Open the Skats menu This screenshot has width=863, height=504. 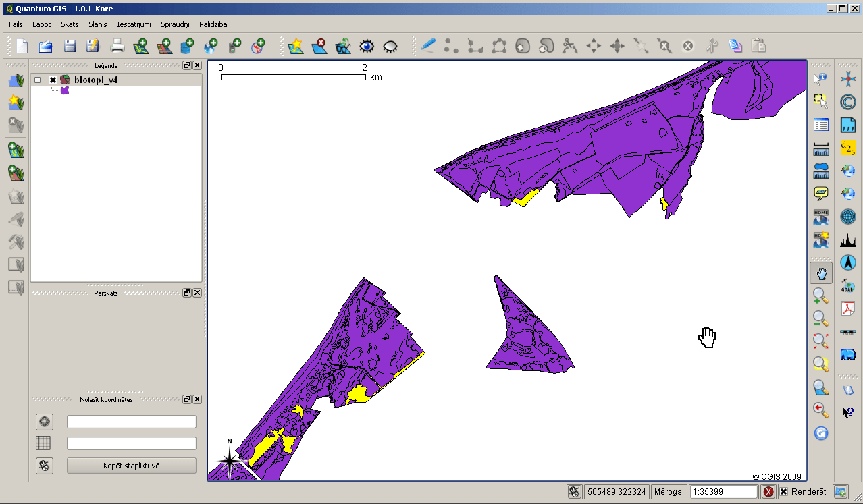(70, 24)
